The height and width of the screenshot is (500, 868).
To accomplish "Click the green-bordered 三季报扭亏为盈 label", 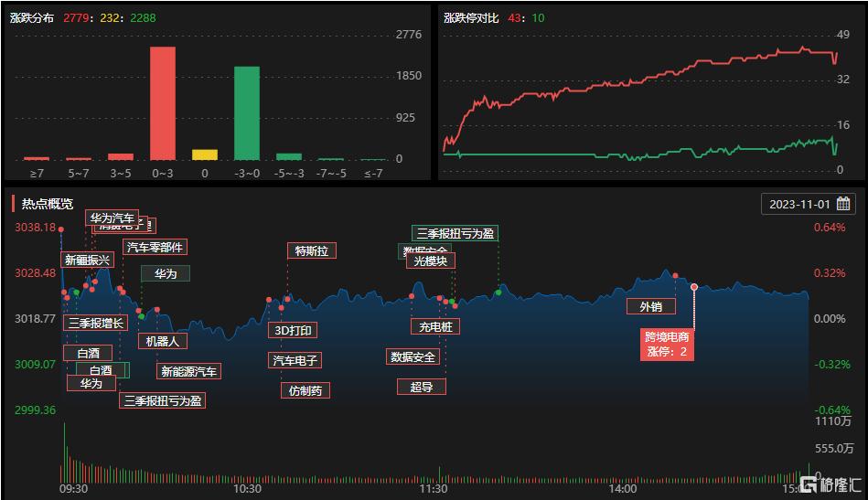I will click(x=455, y=233).
